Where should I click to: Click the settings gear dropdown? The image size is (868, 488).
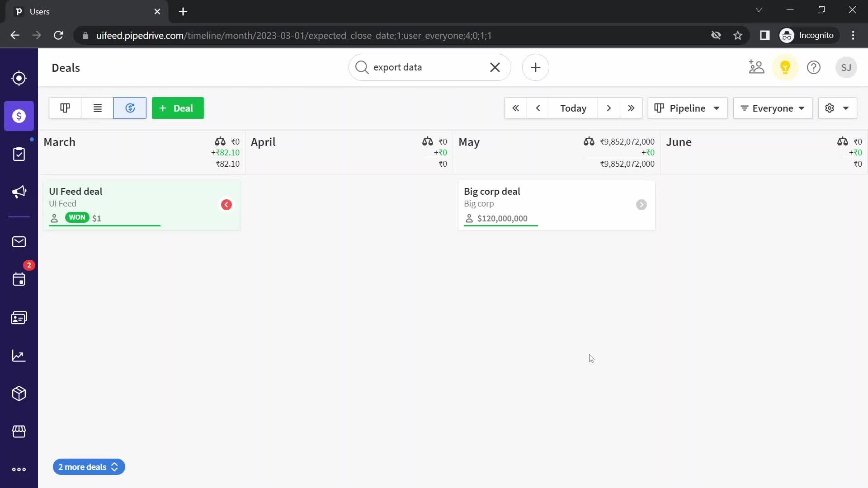click(837, 108)
